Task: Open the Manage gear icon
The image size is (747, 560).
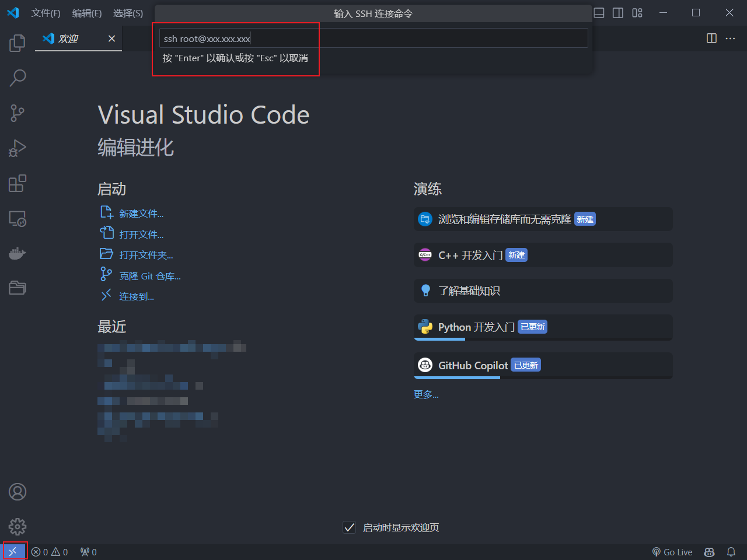Action: 18,527
